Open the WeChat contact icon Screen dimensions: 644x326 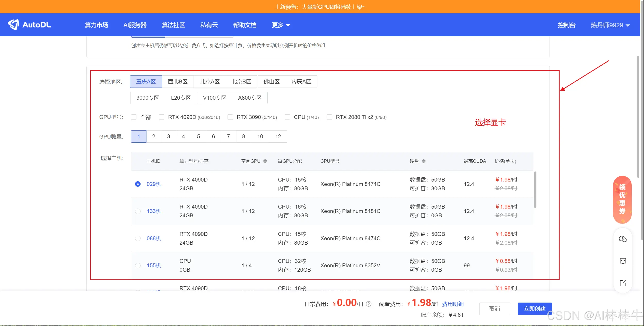pyautogui.click(x=623, y=239)
